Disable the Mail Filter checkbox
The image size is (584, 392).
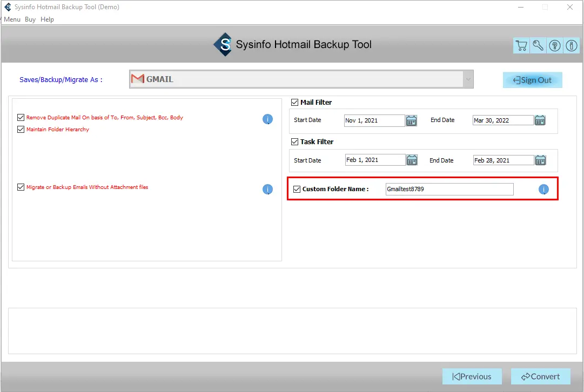point(294,103)
